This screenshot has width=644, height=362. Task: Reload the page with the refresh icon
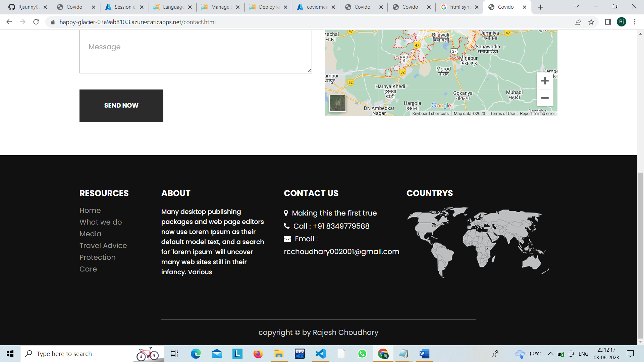36,22
